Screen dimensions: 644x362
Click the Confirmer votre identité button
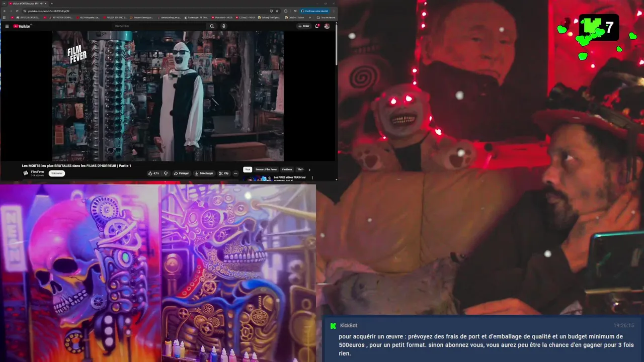(x=314, y=11)
